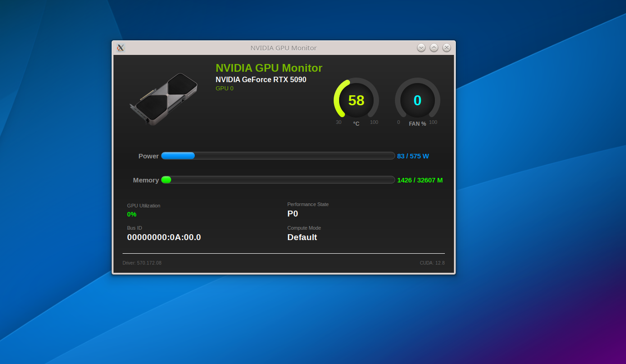Image resolution: width=626 pixels, height=364 pixels.
Task: Click the Bus ID value 00000000:0A:00.0
Action: (164, 237)
